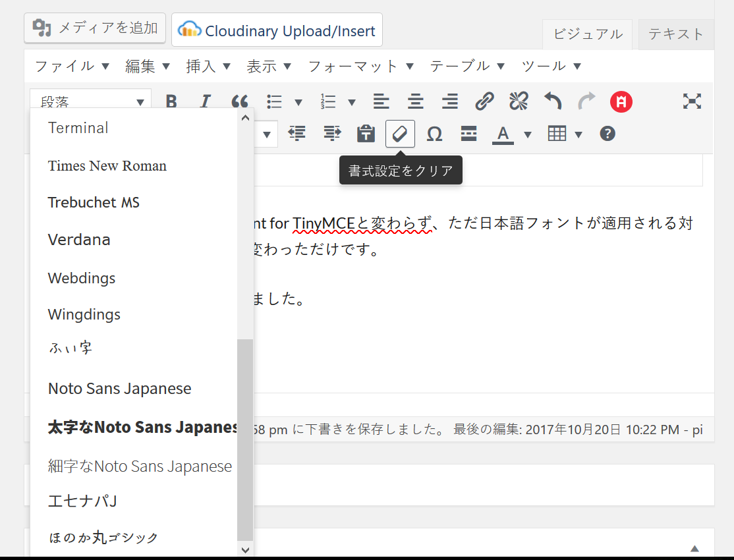Select Times New Roman font
The image size is (734, 560).
(134, 165)
